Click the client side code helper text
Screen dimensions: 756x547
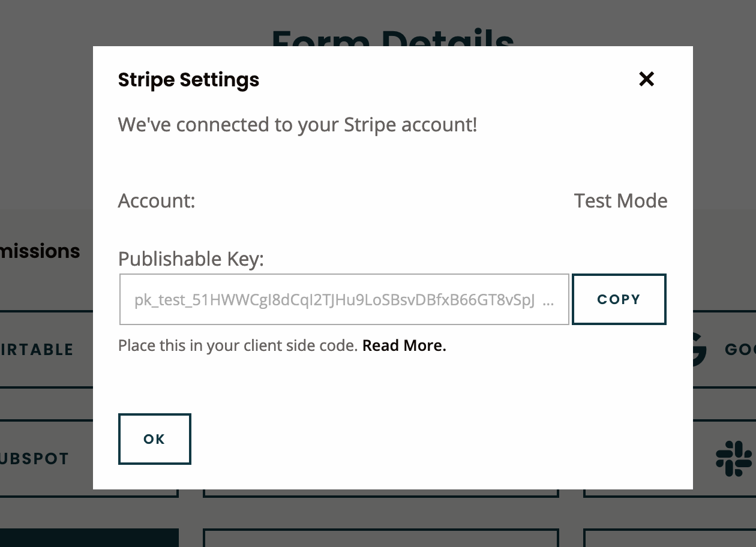(239, 345)
